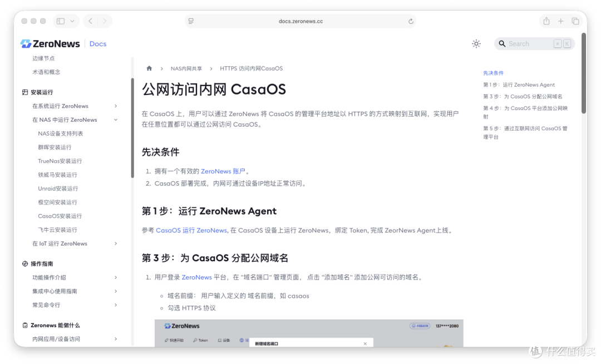Jump to 第 3 步：为 CasaOS 分配公网域名 in contents

coord(523,97)
